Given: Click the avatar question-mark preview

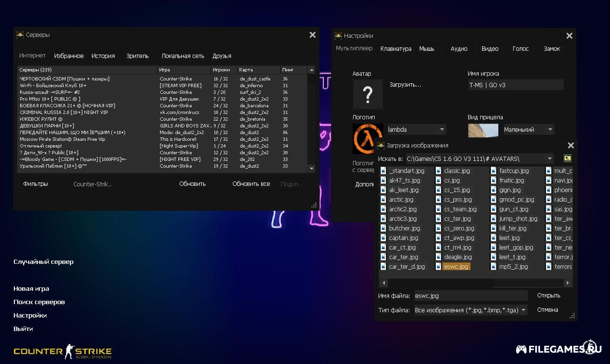Looking at the screenshot, I should point(368,94).
